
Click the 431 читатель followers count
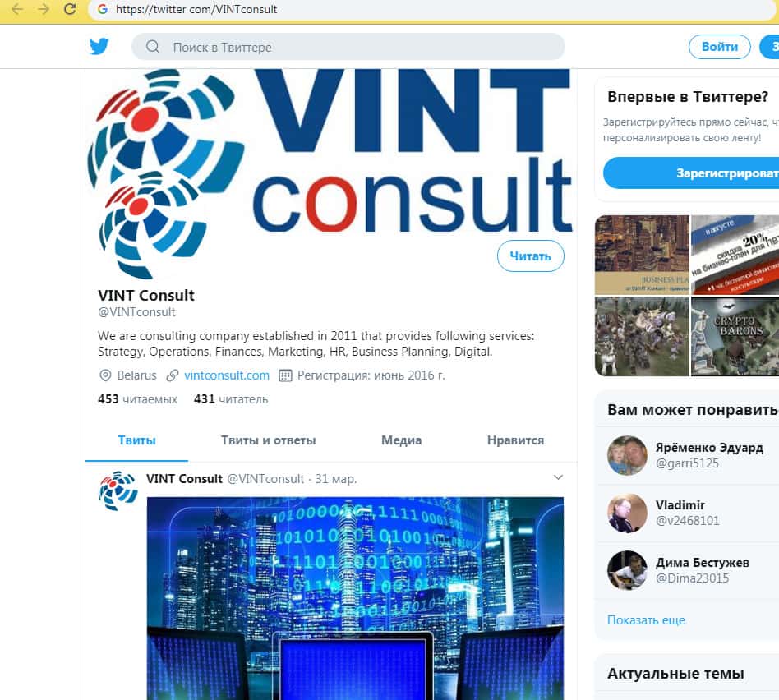pyautogui.click(x=231, y=399)
